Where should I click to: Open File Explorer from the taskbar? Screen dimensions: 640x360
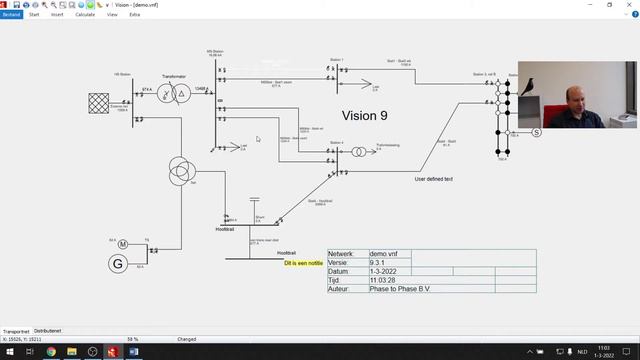tap(72, 351)
